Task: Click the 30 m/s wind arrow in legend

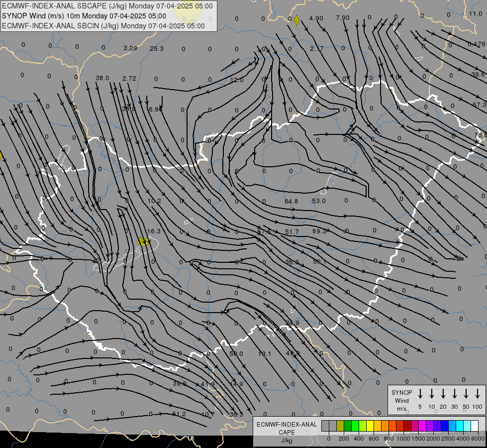Action: coord(454,394)
